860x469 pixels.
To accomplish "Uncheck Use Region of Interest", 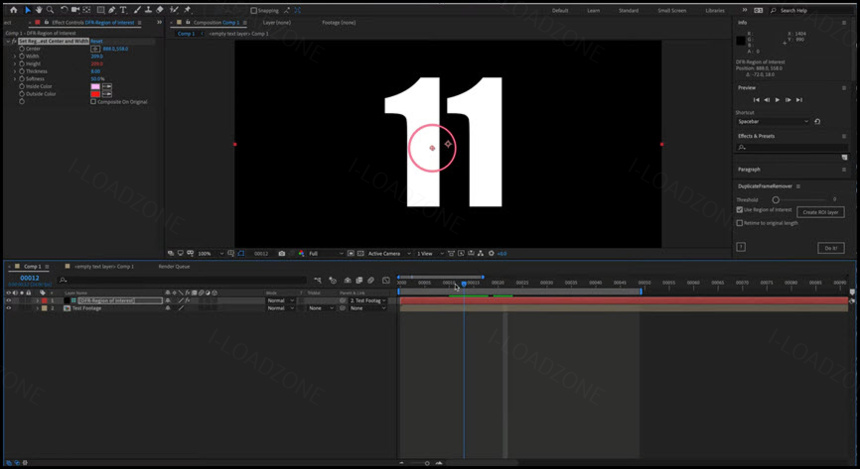I will click(x=739, y=210).
